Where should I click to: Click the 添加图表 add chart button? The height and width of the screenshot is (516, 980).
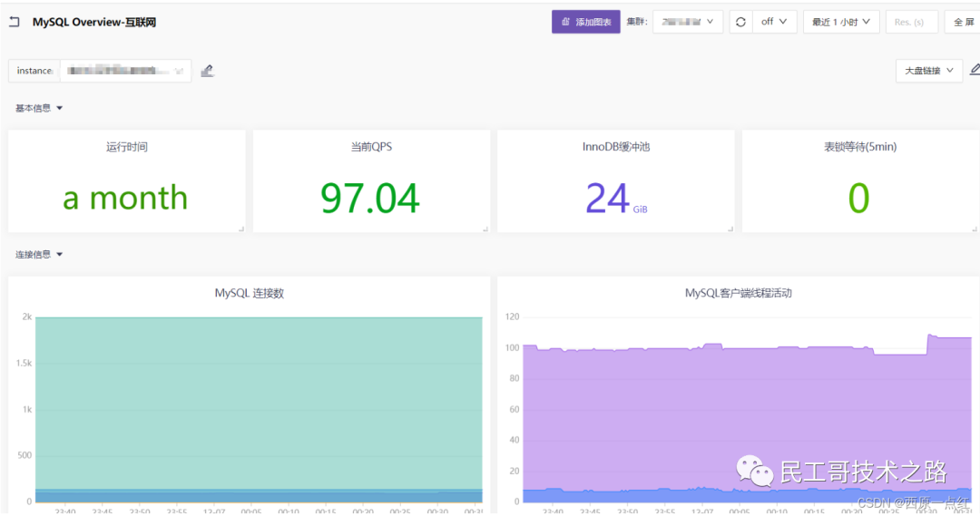[585, 22]
